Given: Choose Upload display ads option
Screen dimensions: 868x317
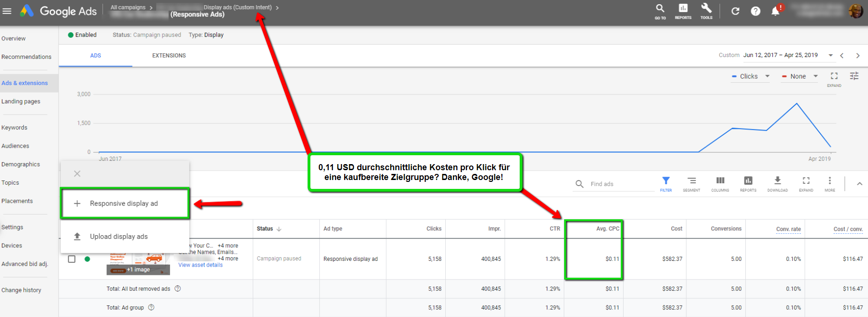Looking at the screenshot, I should coord(118,237).
